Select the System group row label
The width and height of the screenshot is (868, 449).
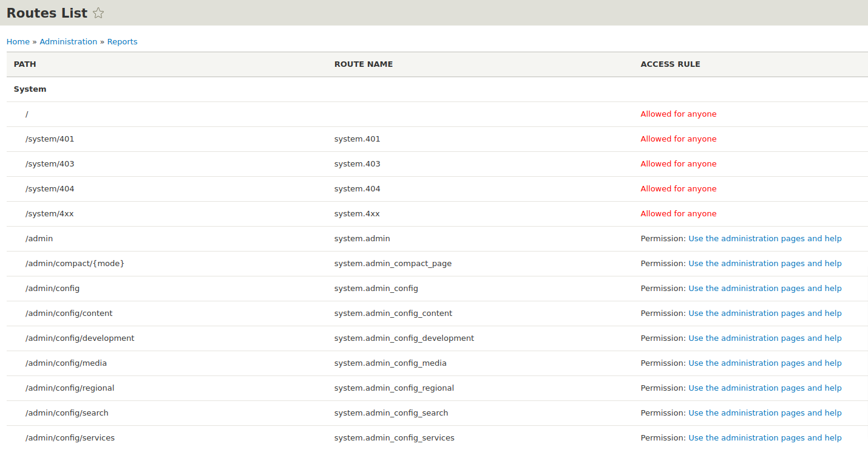click(x=30, y=89)
